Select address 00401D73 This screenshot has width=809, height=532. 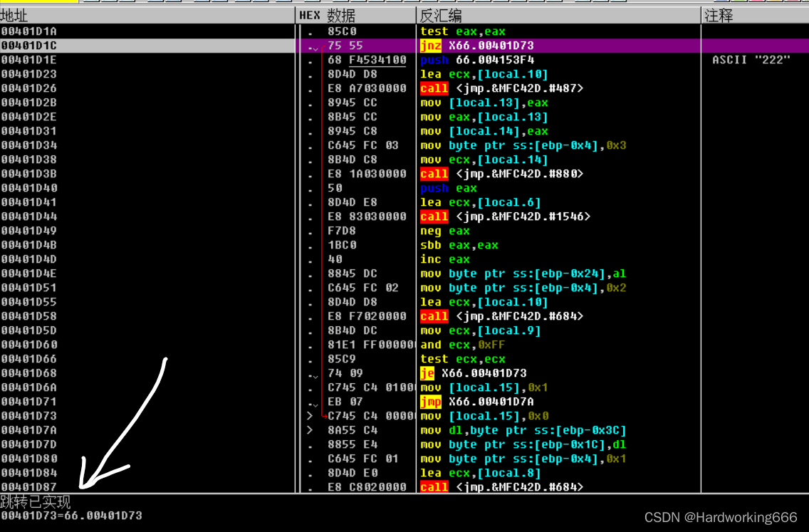coord(29,416)
